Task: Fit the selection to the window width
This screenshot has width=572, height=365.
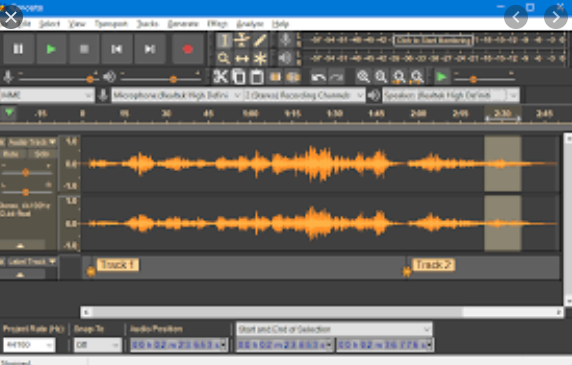Action: coord(399,77)
